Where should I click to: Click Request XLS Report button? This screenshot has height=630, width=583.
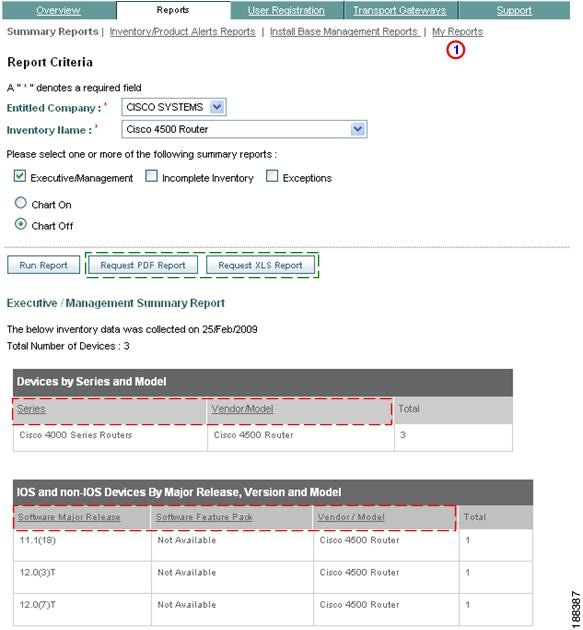click(260, 265)
